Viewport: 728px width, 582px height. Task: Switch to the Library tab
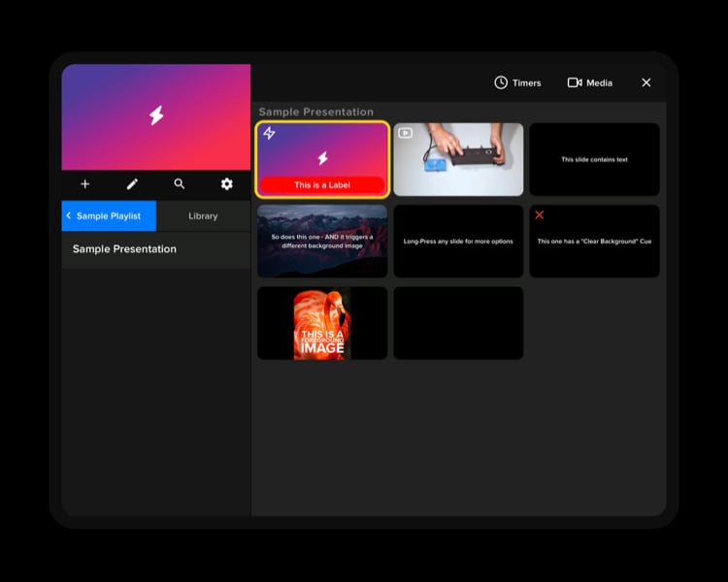point(203,216)
